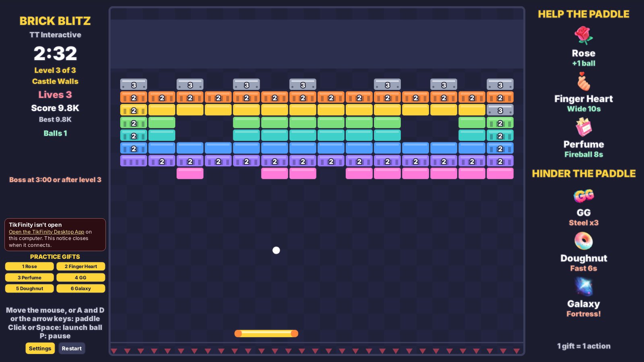Trigger the 5 Doughnut practice gift

[29, 288]
